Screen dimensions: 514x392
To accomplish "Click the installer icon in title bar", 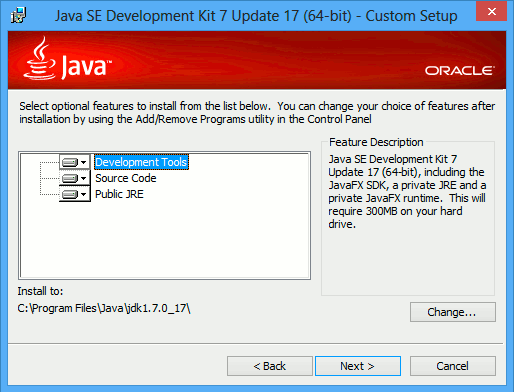I will pos(18,15).
